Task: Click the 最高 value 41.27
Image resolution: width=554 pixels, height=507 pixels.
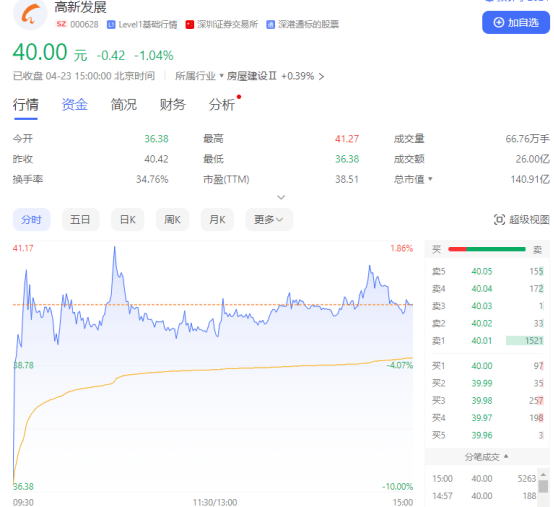Action: 347,138
